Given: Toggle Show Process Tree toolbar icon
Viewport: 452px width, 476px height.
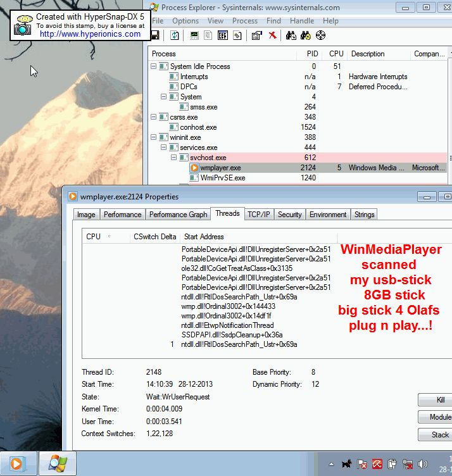Looking at the screenshot, I should [208, 35].
